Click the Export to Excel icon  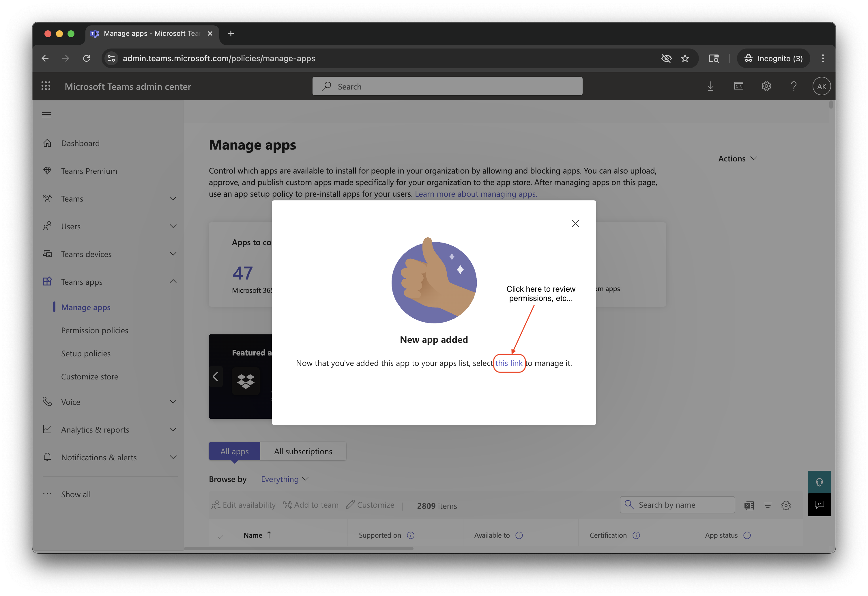tap(749, 506)
